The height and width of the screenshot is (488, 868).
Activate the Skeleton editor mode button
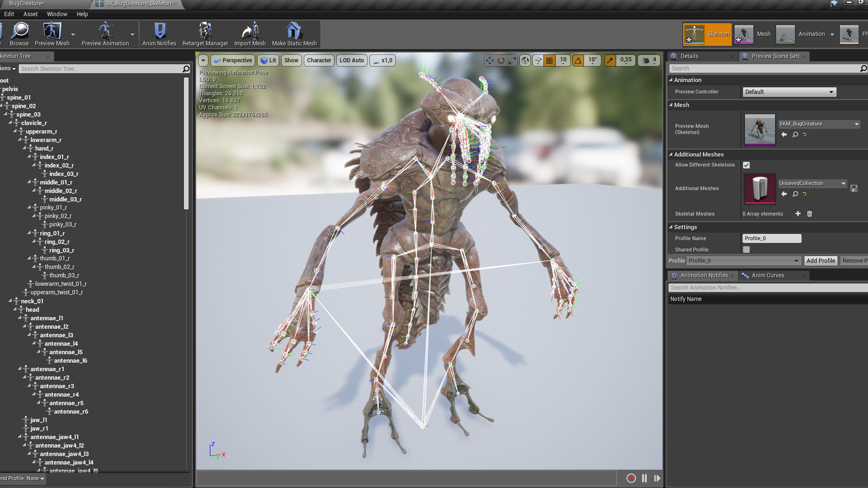coord(707,34)
